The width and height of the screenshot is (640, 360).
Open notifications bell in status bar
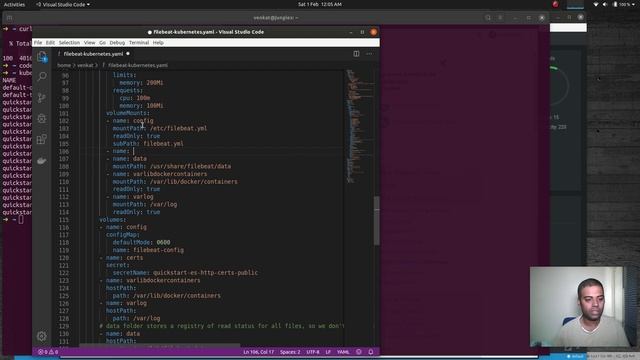[x=371, y=352]
